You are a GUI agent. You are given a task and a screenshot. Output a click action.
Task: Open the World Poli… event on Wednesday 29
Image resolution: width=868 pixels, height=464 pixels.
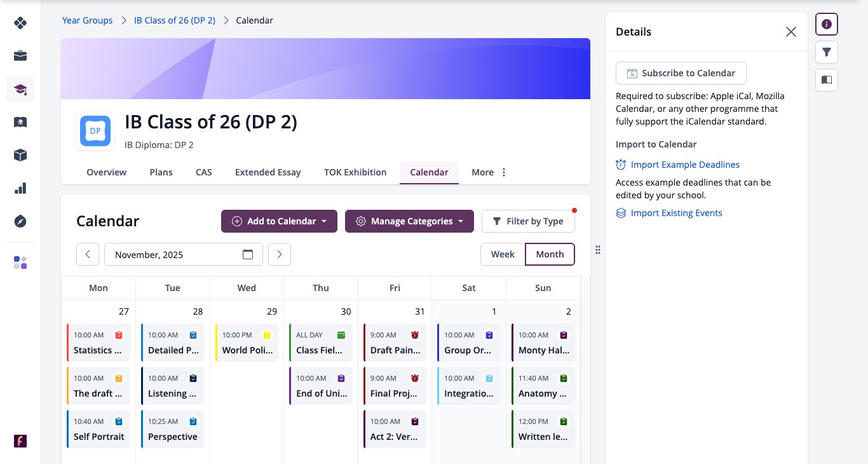(247, 343)
